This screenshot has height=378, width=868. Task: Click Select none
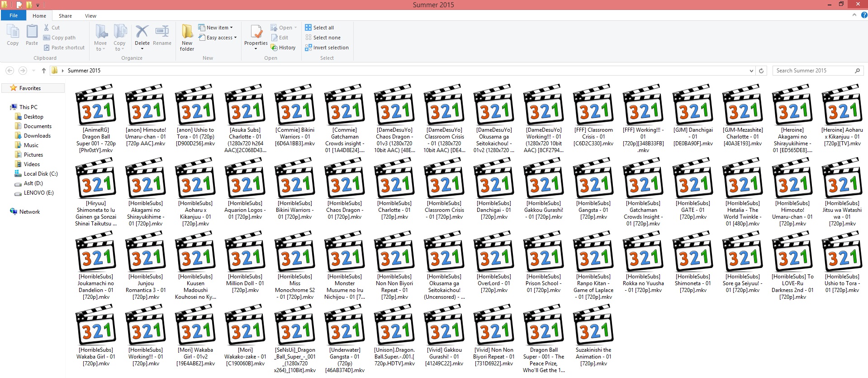coord(323,38)
